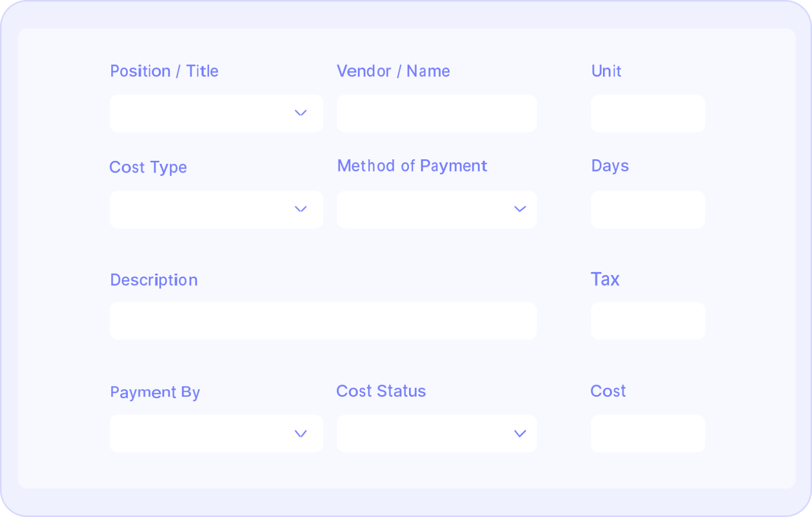
Task: Click into the Unit input field
Action: (x=648, y=113)
